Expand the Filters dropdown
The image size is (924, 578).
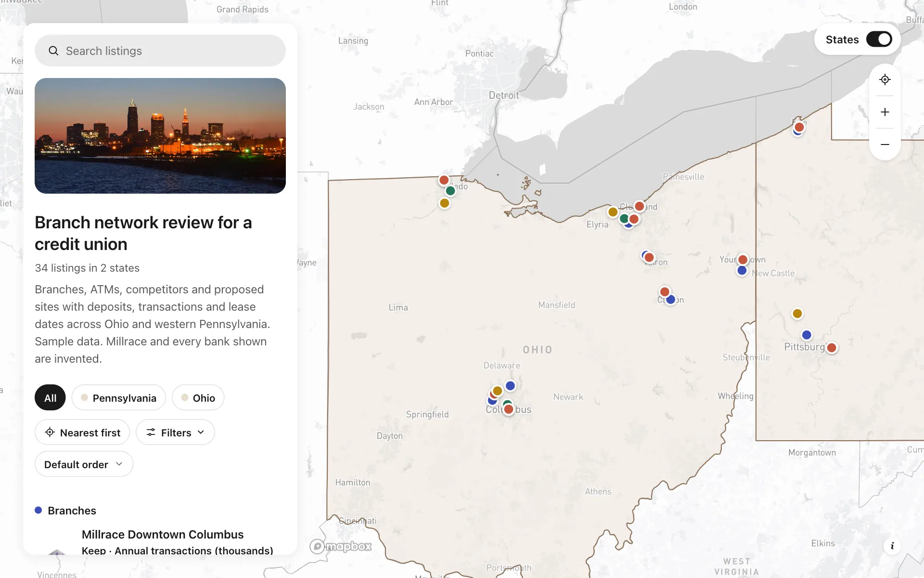(175, 433)
